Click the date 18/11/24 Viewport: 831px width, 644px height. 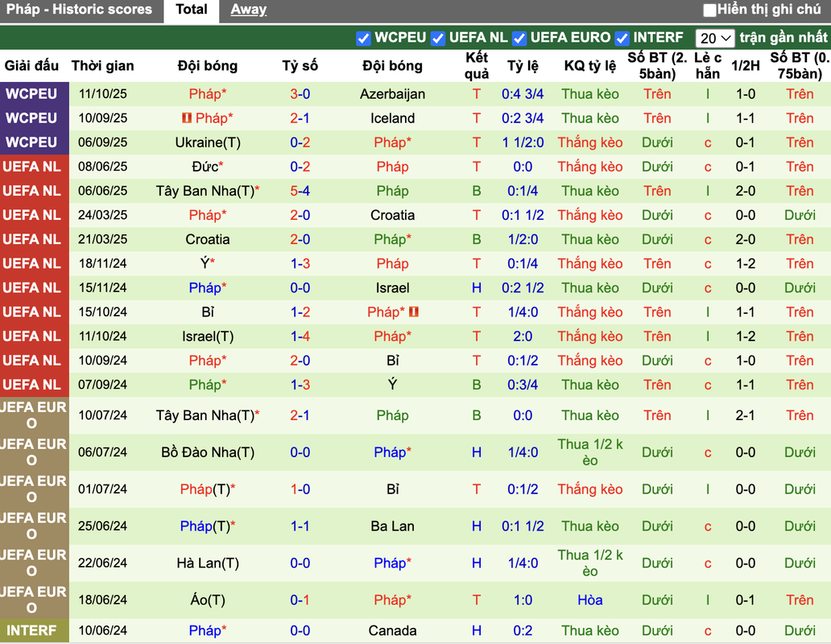tap(103, 263)
